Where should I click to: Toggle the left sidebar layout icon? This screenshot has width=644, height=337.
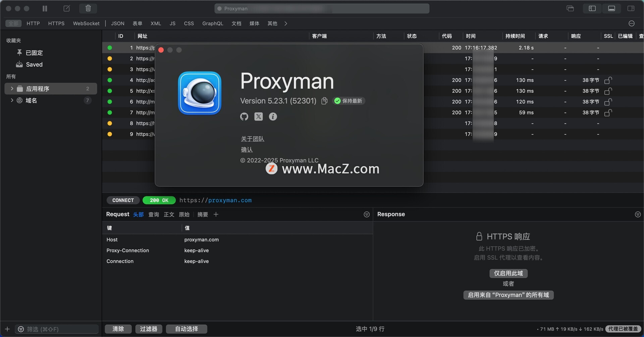click(592, 8)
